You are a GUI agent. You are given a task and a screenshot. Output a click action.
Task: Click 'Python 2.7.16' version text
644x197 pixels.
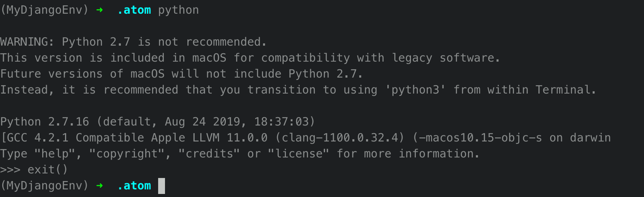coord(44,122)
